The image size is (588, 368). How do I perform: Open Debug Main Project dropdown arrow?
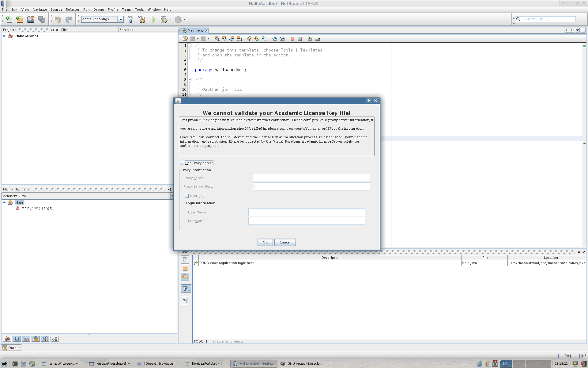click(x=170, y=19)
